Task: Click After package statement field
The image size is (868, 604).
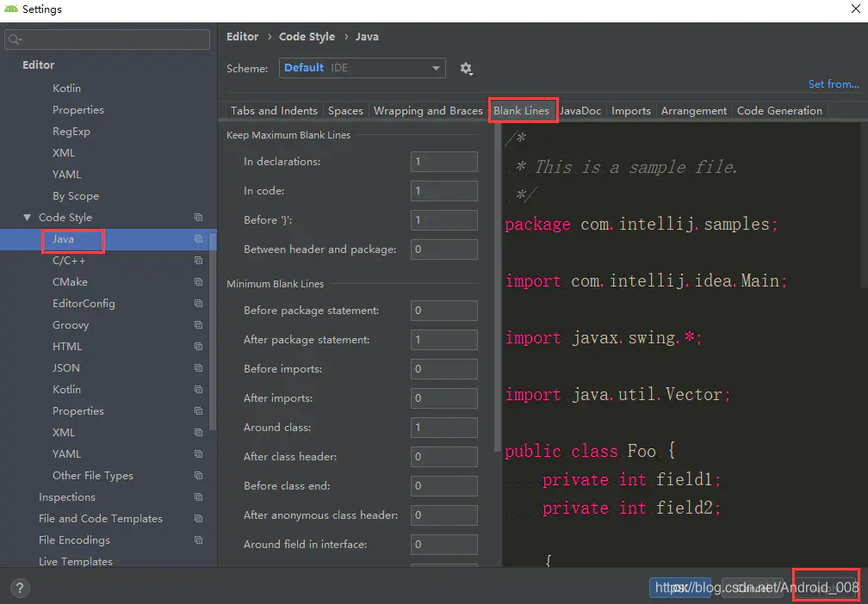Action: 444,340
